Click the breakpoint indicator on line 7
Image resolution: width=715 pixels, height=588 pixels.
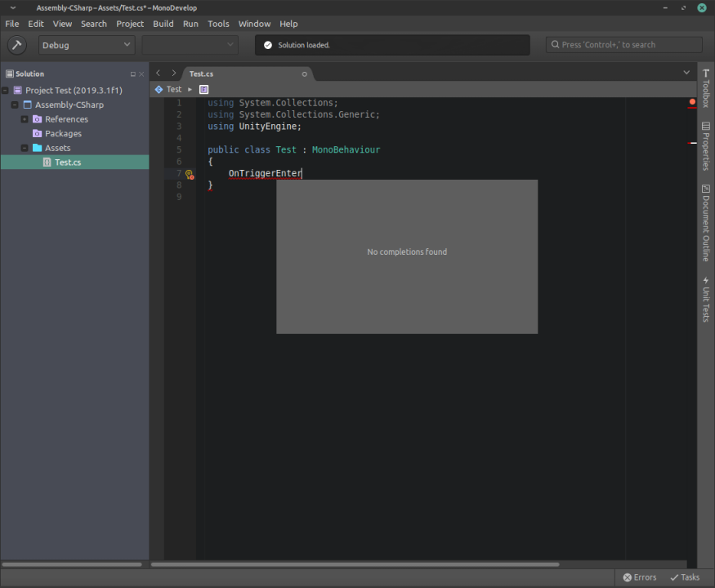tap(189, 173)
